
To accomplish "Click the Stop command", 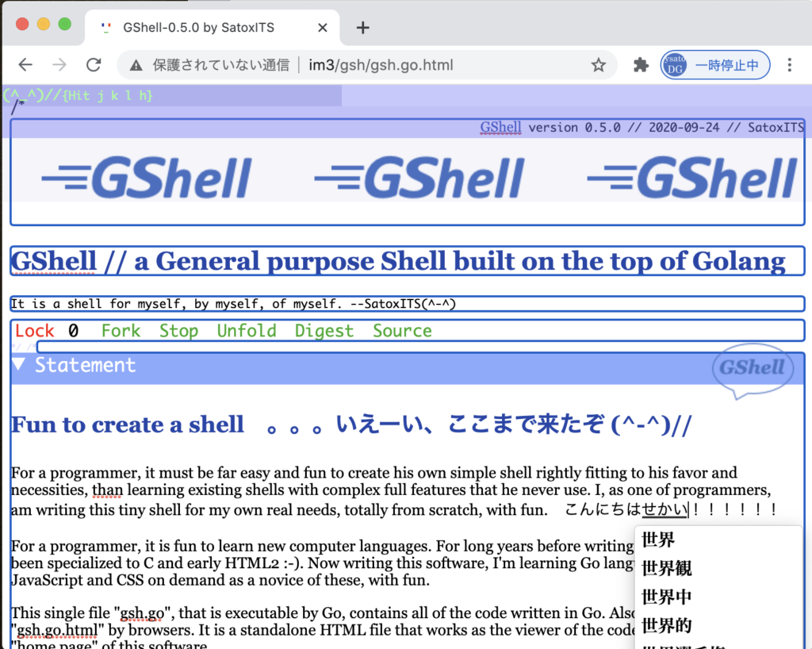I will pyautogui.click(x=178, y=331).
